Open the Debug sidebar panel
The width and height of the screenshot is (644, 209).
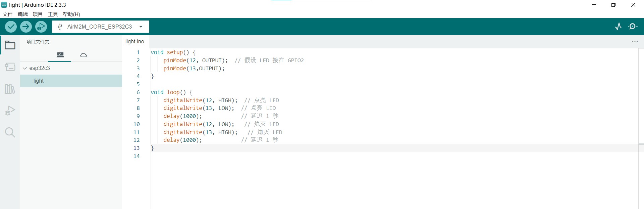point(10,111)
